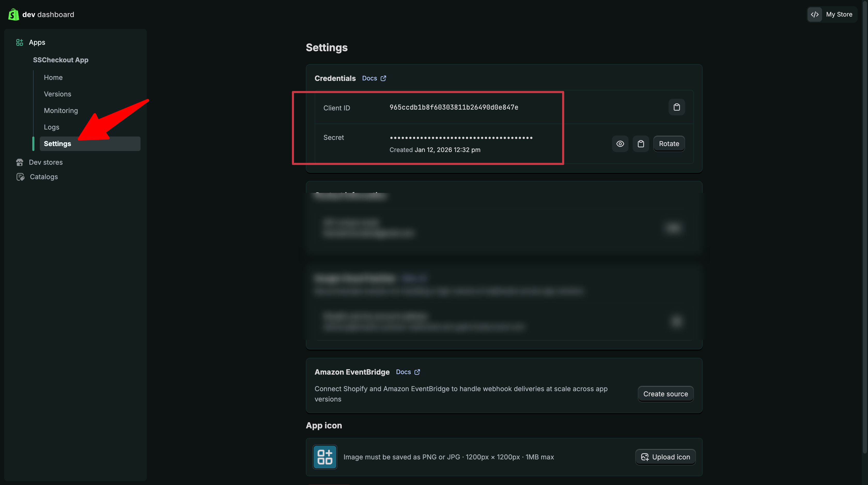Open Catalogs from the sidebar icon
The image size is (868, 485).
coord(20,176)
